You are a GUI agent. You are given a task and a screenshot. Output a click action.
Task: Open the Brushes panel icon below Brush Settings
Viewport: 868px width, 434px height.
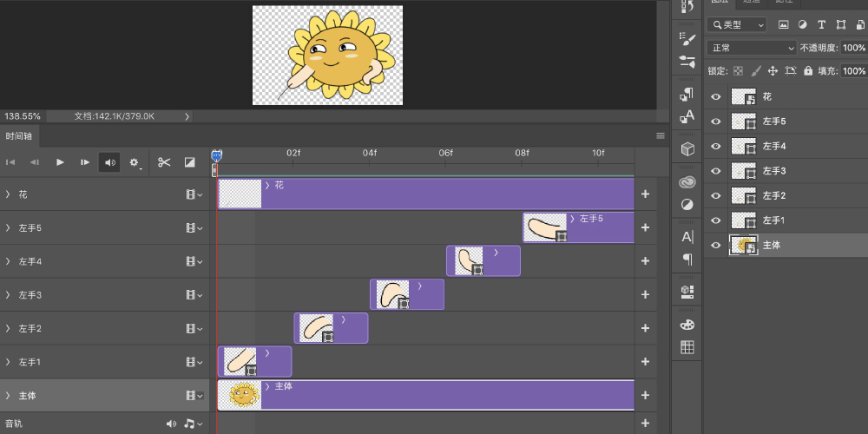(687, 61)
